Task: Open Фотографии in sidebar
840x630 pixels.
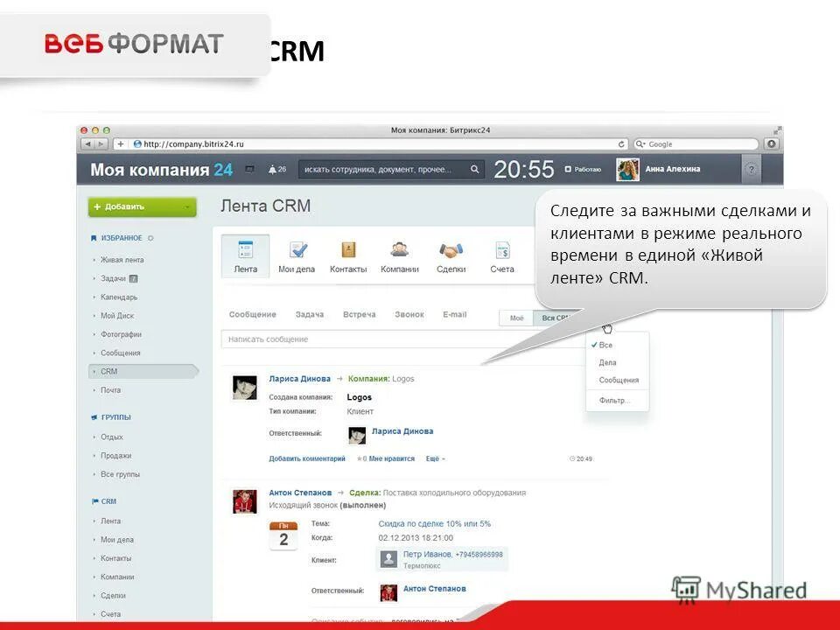Action: 121,334
